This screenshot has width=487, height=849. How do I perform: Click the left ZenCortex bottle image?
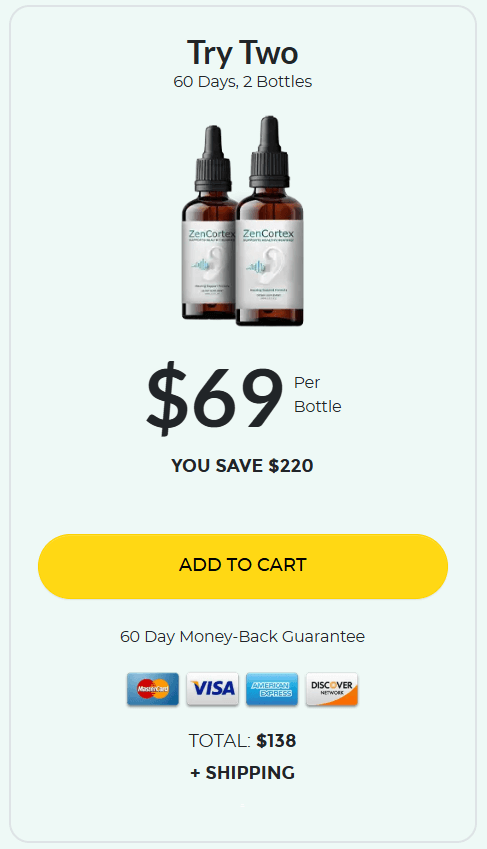[210, 222]
